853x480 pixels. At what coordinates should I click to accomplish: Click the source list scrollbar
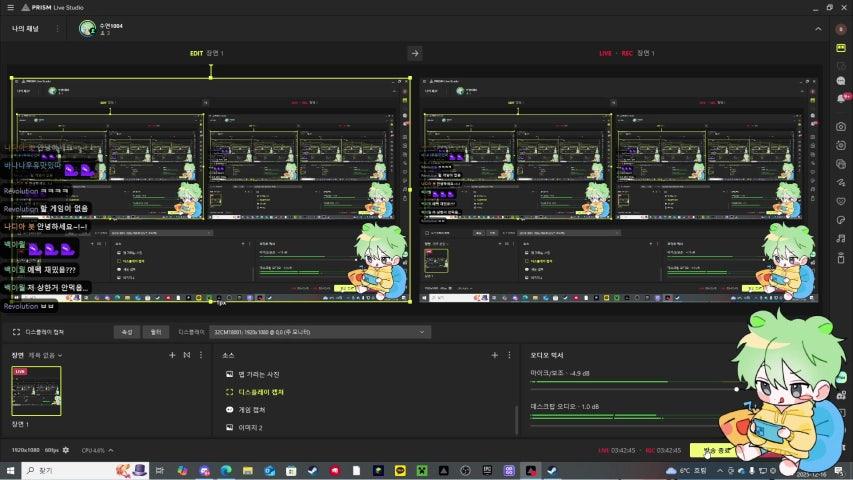coord(516,419)
